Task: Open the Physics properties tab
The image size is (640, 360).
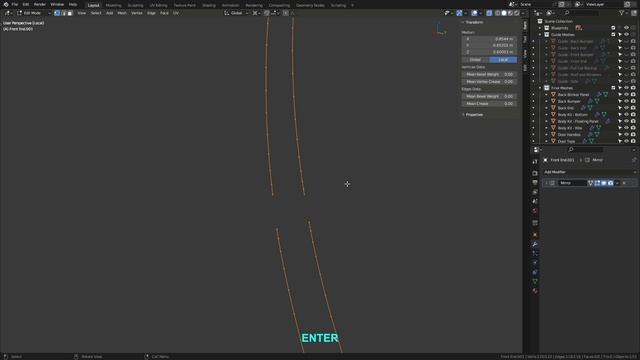Action: pos(535,262)
